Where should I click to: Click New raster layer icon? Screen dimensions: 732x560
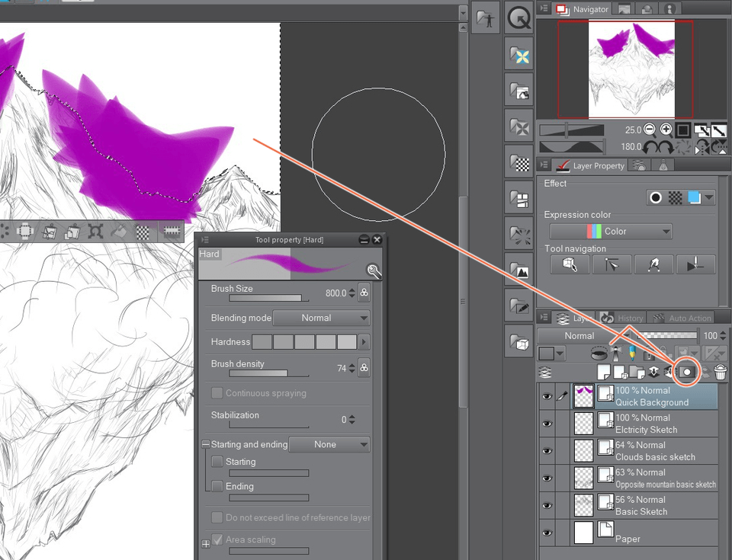pyautogui.click(x=603, y=372)
